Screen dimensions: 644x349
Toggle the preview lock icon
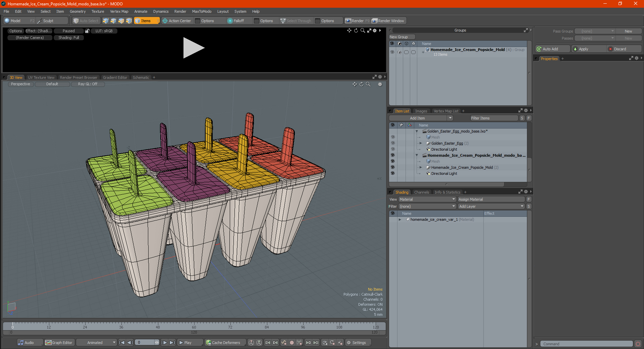[87, 31]
